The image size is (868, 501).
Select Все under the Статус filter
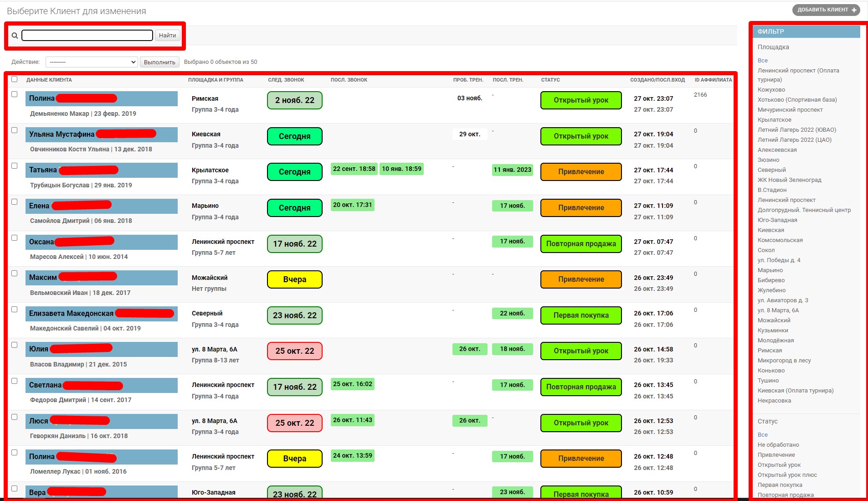[761, 434]
